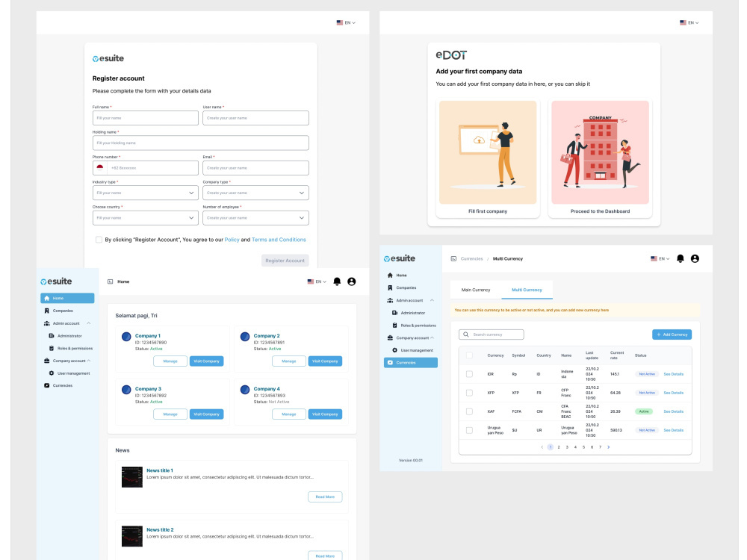Click the Home icon in Currencies page sidebar
Screen dimensions: 747x560
(390, 276)
